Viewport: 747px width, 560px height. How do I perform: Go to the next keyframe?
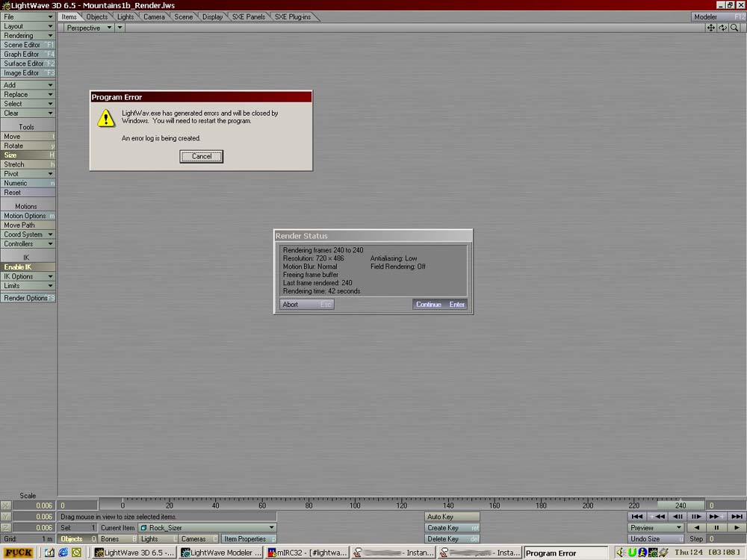click(x=716, y=516)
